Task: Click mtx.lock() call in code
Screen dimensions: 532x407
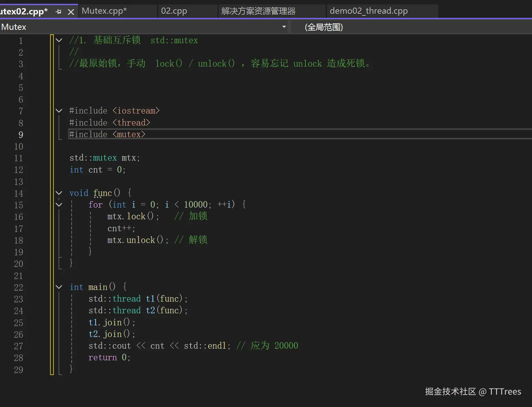Action: [133, 217]
